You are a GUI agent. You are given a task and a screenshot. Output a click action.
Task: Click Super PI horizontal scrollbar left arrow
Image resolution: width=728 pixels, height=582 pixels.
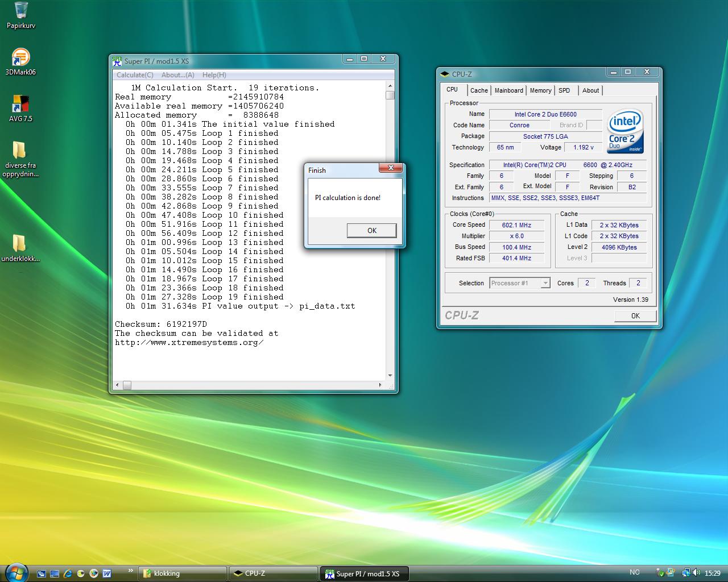pos(118,385)
